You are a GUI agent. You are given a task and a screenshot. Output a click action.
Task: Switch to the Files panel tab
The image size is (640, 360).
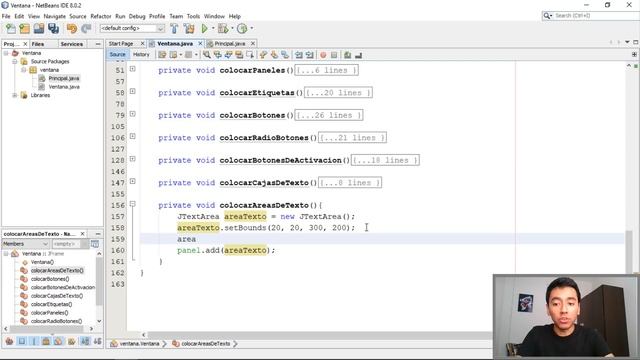coord(38,44)
